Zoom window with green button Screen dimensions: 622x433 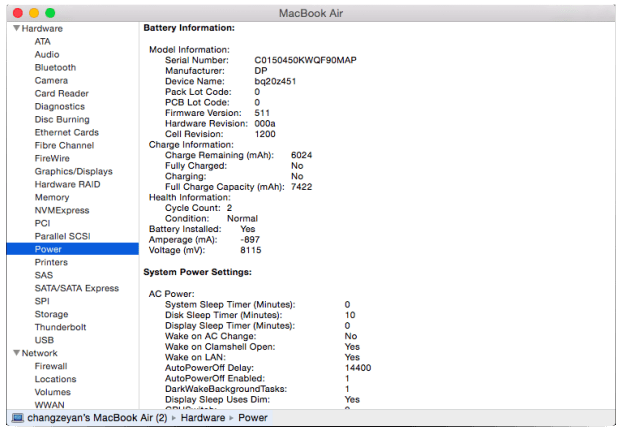[x=50, y=13]
